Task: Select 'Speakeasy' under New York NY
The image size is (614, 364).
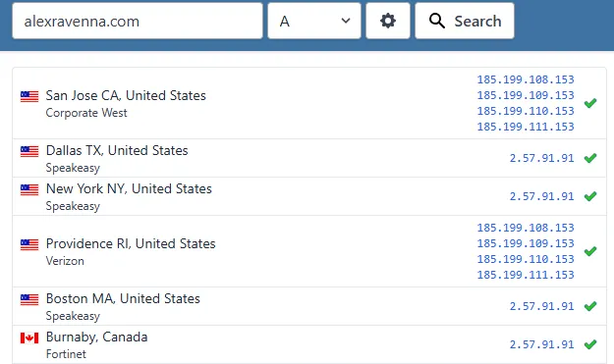Action: (73, 206)
